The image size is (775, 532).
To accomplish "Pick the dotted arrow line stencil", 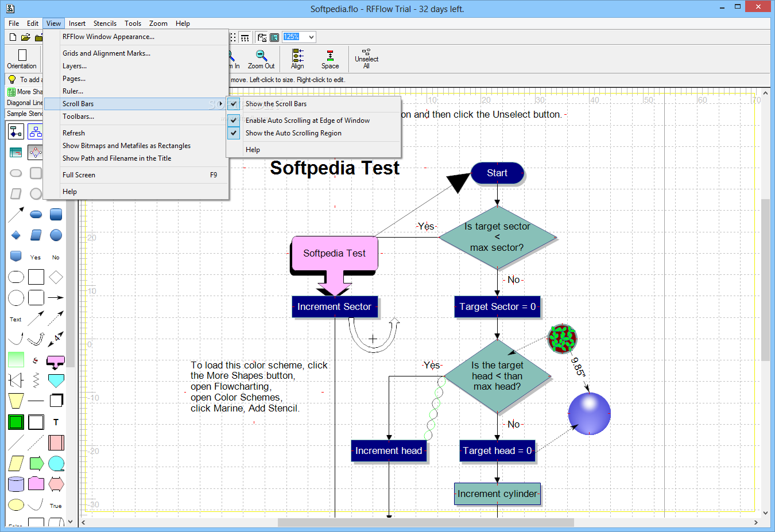I will pos(56,318).
